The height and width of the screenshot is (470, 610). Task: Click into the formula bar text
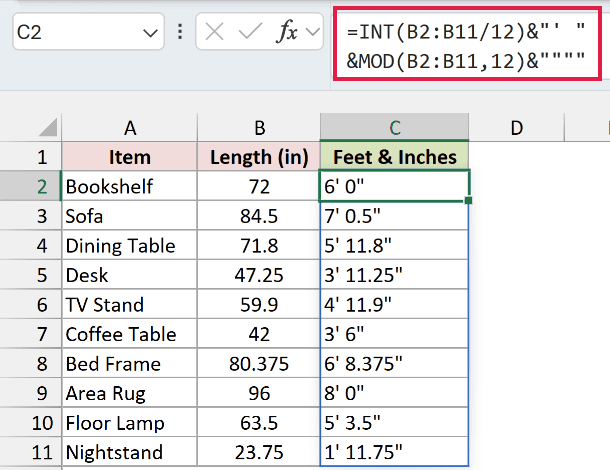click(467, 46)
